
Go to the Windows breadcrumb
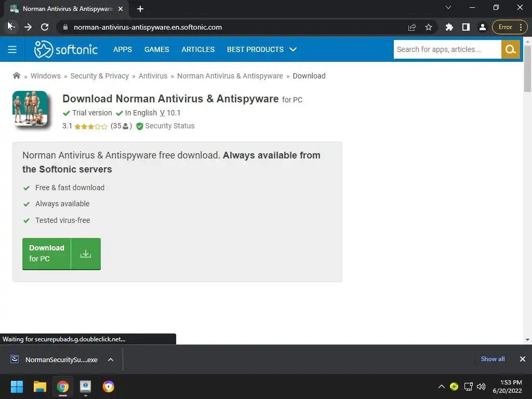pos(46,76)
